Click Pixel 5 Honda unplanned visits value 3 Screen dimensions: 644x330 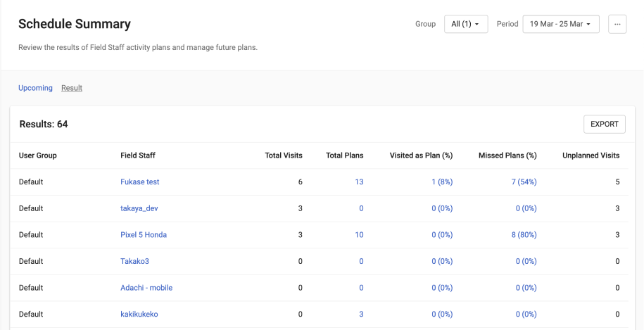tap(617, 235)
